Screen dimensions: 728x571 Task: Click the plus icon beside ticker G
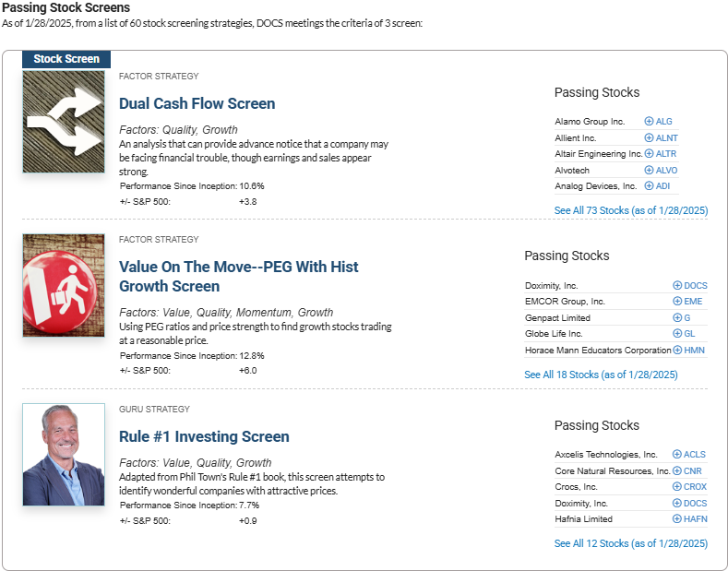[677, 318]
